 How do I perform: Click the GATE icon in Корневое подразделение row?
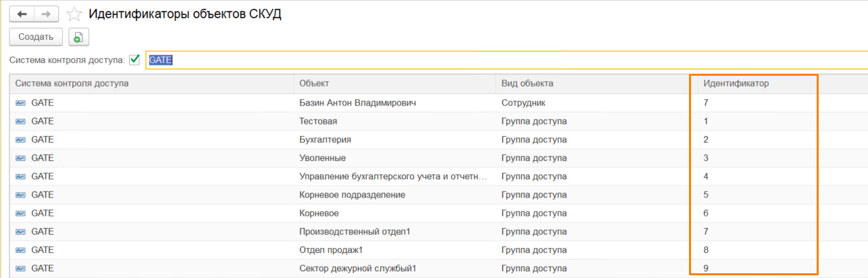click(x=20, y=195)
